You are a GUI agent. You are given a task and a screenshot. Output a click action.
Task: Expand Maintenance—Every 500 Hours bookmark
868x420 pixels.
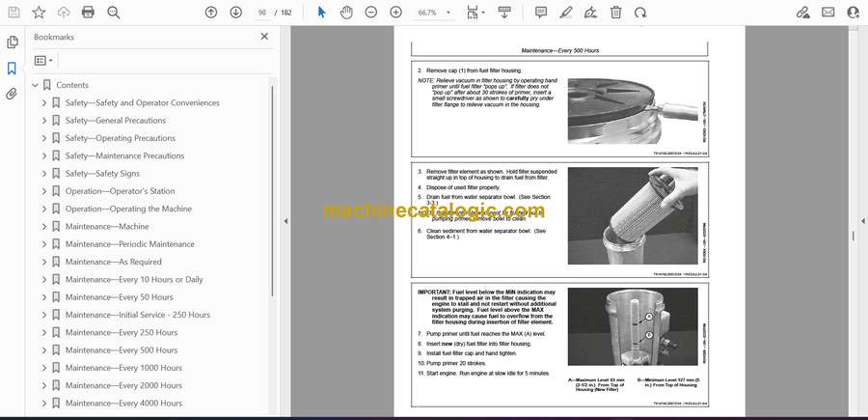[x=44, y=350]
